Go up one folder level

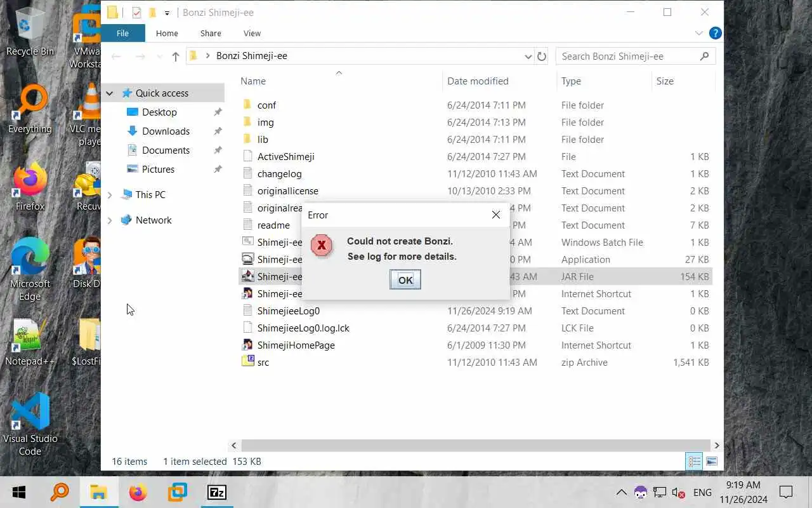176,57
